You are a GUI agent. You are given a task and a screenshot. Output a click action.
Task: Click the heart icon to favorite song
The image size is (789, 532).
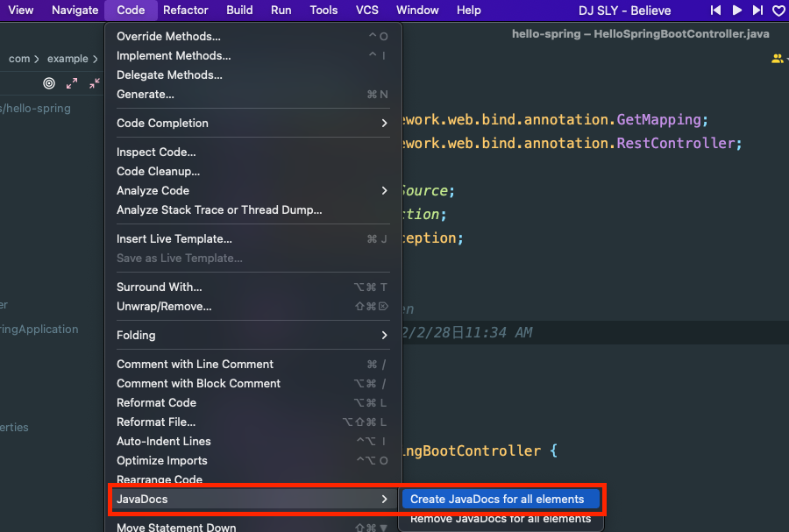click(x=778, y=10)
